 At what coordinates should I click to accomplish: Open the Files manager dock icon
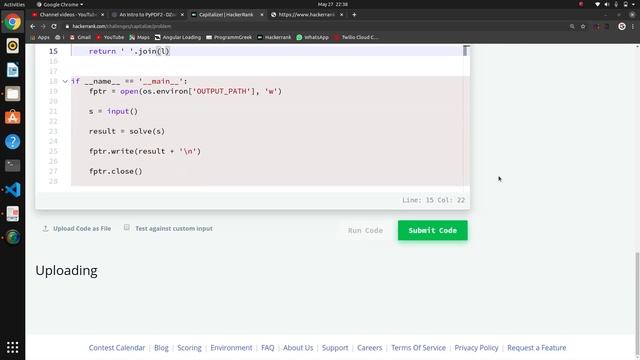click(x=13, y=94)
